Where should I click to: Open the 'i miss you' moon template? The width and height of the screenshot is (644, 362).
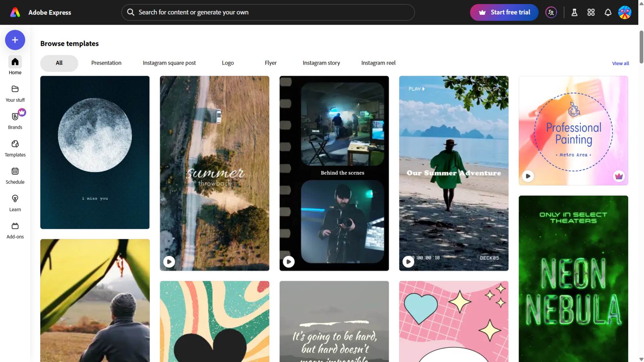[x=95, y=153]
